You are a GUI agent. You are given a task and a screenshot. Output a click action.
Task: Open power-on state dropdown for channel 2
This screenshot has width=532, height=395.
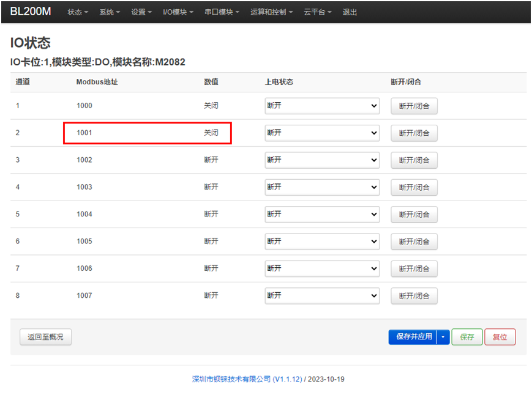coord(322,133)
